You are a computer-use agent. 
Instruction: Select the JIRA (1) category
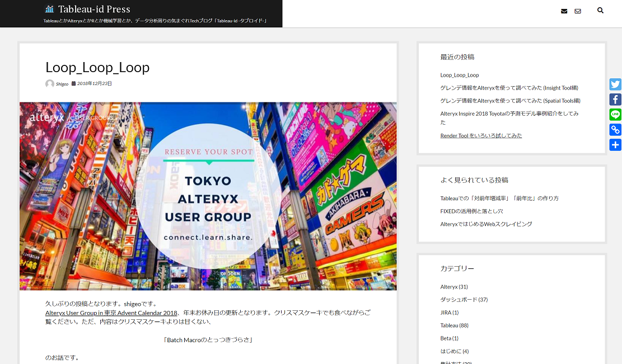pyautogui.click(x=450, y=313)
